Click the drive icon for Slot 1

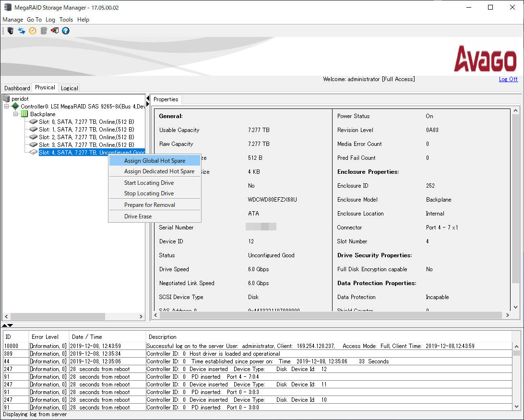(34, 130)
